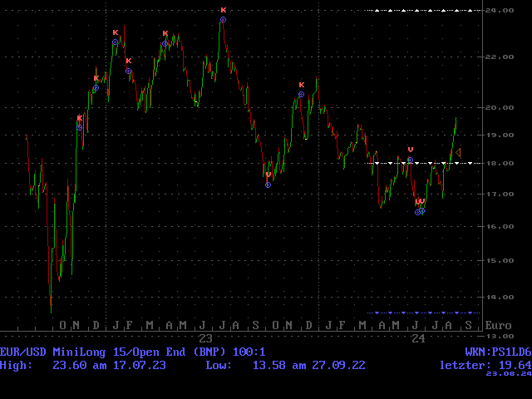Click the blue circle at the highest peak

tap(223, 20)
